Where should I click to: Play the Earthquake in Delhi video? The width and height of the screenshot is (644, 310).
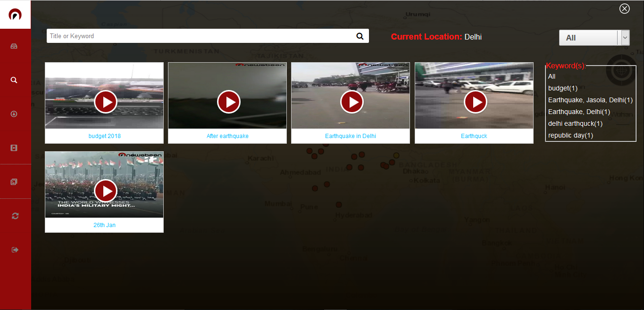[x=352, y=102]
